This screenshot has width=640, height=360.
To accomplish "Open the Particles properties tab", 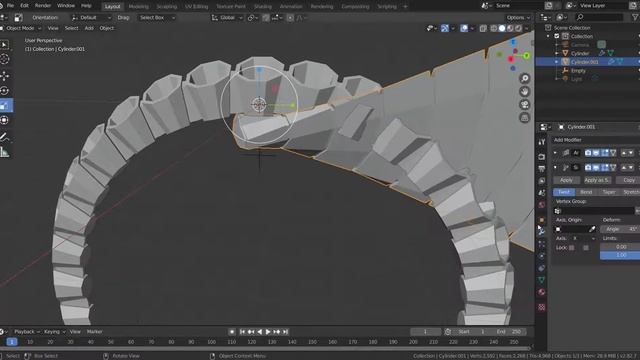I will (x=542, y=244).
